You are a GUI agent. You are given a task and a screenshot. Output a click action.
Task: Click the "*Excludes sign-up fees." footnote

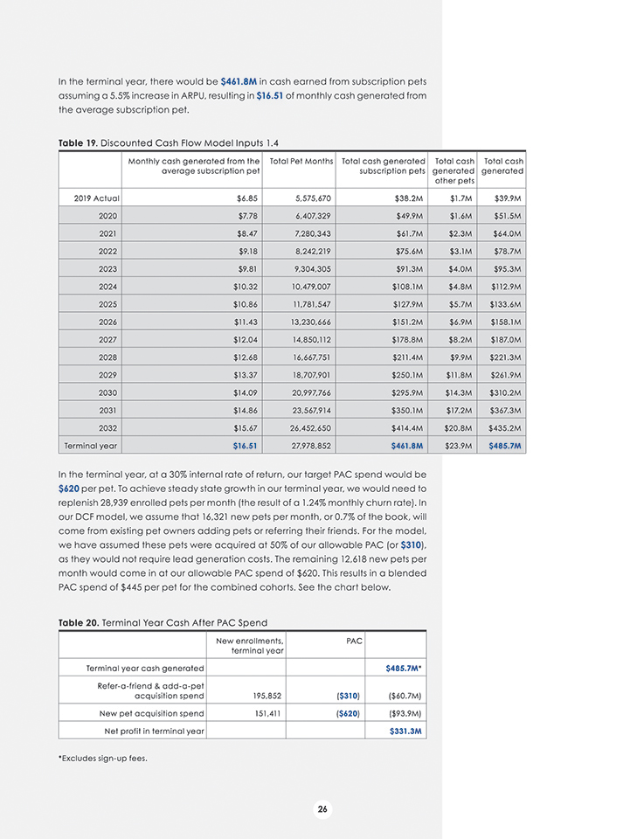102,758
